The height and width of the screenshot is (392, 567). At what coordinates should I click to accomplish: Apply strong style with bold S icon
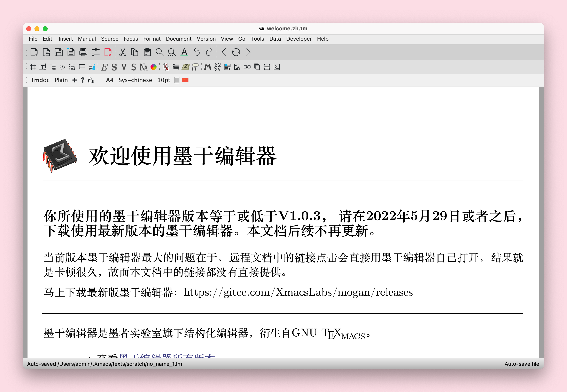(x=114, y=67)
